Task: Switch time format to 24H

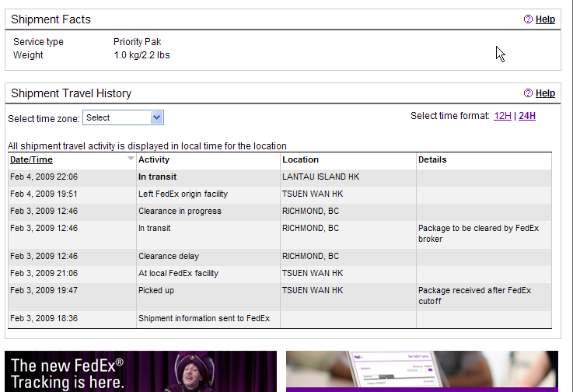Action: pos(527,116)
